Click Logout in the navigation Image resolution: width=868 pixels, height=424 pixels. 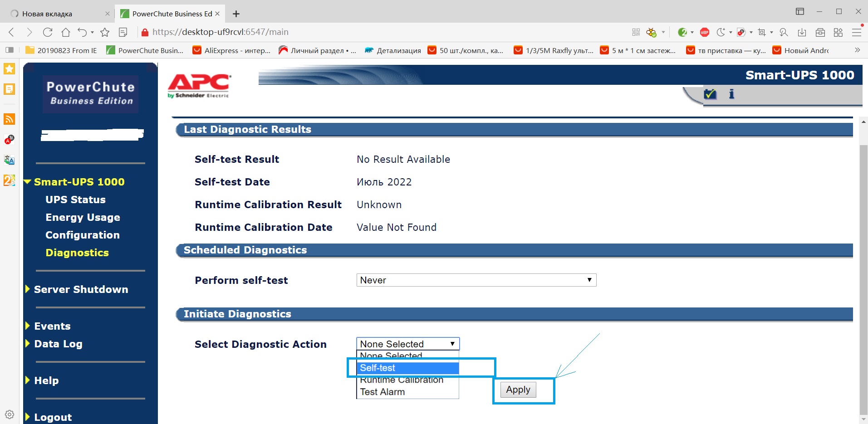pyautogui.click(x=53, y=417)
